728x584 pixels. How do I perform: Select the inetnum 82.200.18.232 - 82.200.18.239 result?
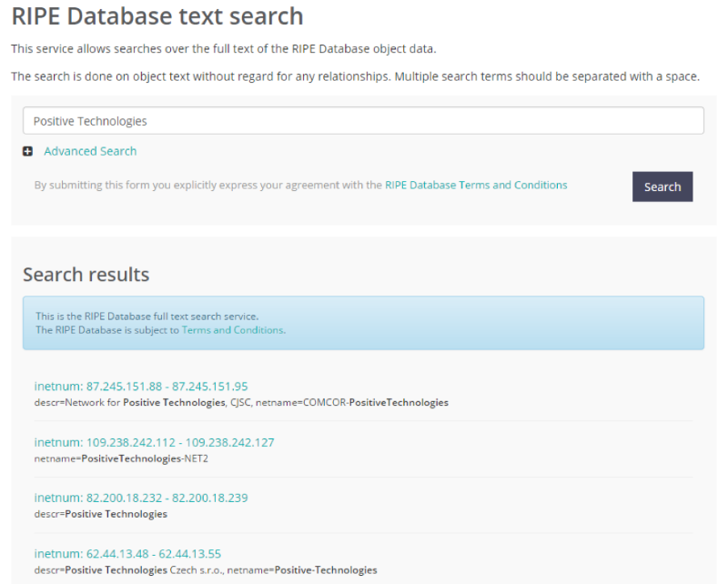(141, 498)
